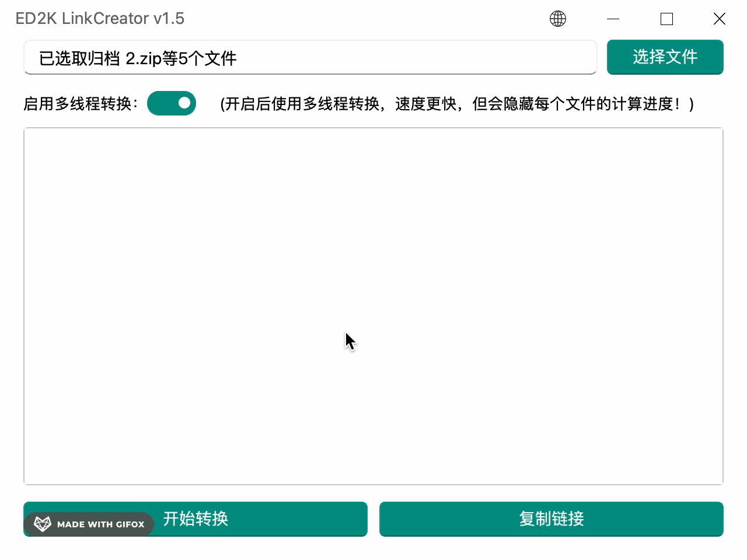The height and width of the screenshot is (560, 747).
Task: Copy generated links using 复制链接
Action: pyautogui.click(x=551, y=519)
